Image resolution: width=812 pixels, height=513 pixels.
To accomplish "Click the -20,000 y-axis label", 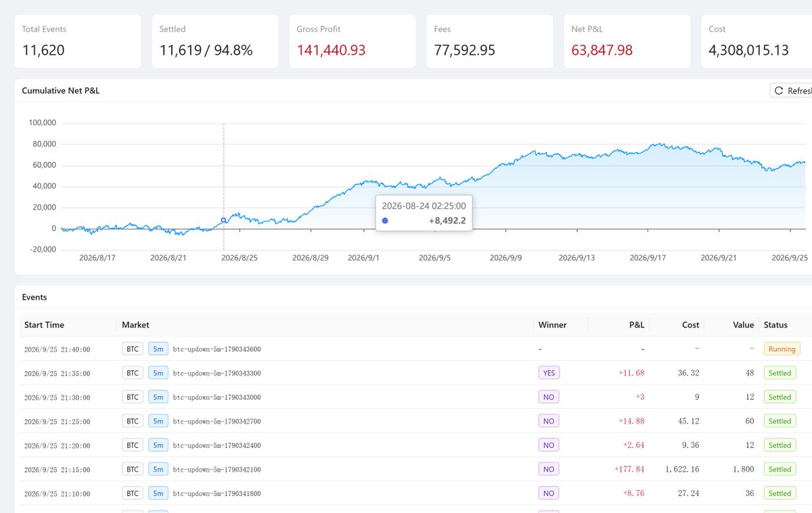I will (x=42, y=249).
